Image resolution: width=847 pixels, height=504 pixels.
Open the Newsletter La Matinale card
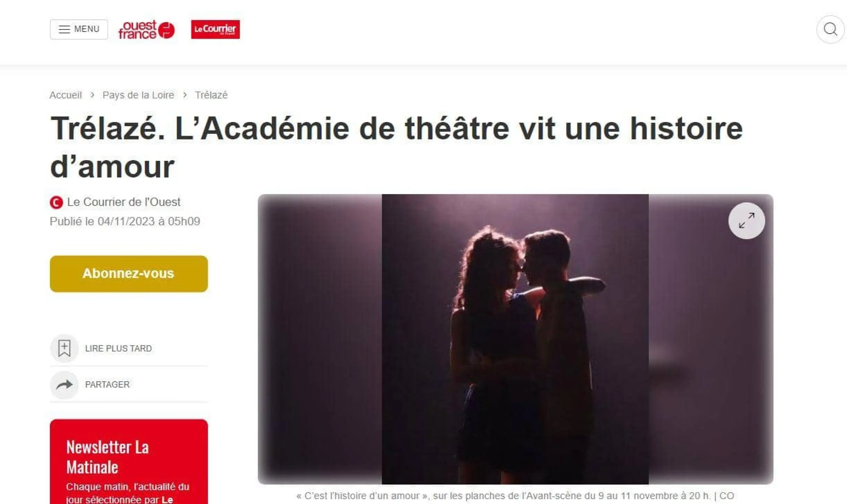coord(129,462)
